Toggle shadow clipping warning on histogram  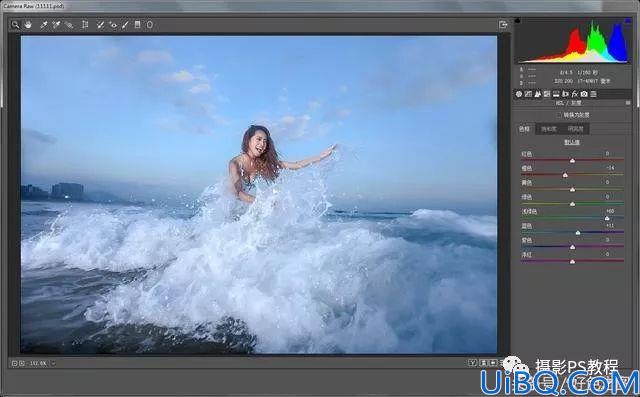[x=518, y=20]
